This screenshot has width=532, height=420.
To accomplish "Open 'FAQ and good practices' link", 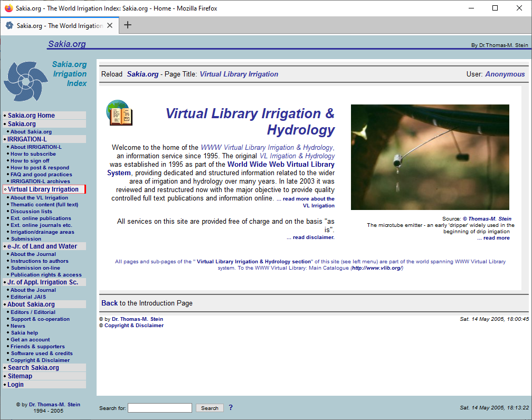I will [x=41, y=174].
